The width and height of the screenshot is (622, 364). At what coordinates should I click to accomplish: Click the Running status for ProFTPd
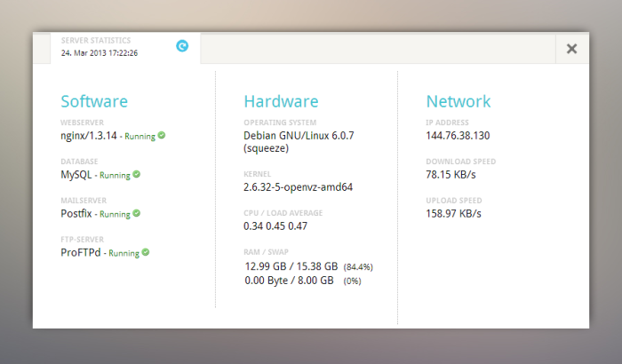(124, 253)
